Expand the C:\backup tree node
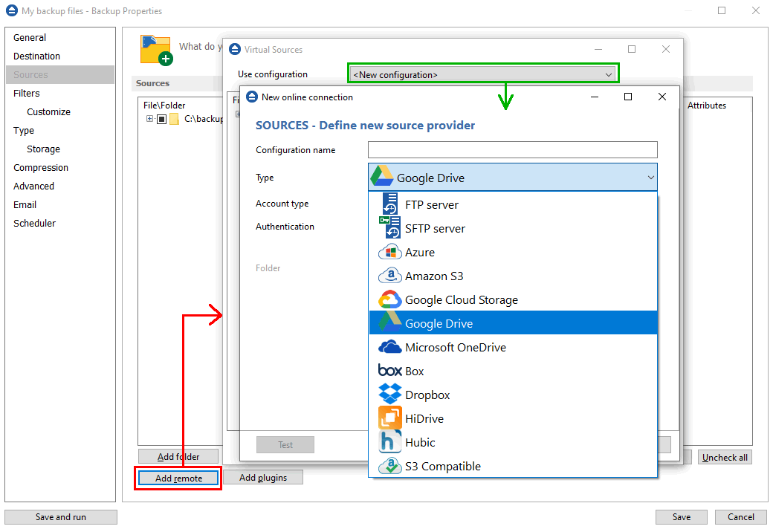 [x=149, y=119]
